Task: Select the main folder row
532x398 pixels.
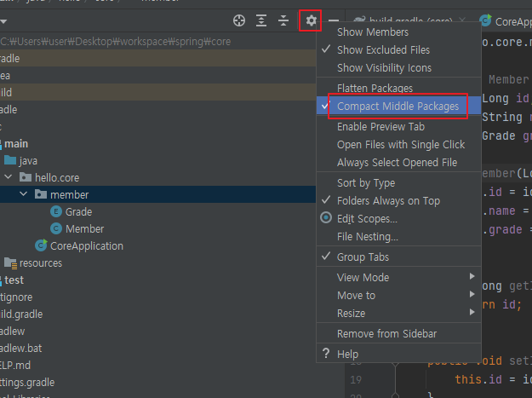Action: [x=157, y=144]
